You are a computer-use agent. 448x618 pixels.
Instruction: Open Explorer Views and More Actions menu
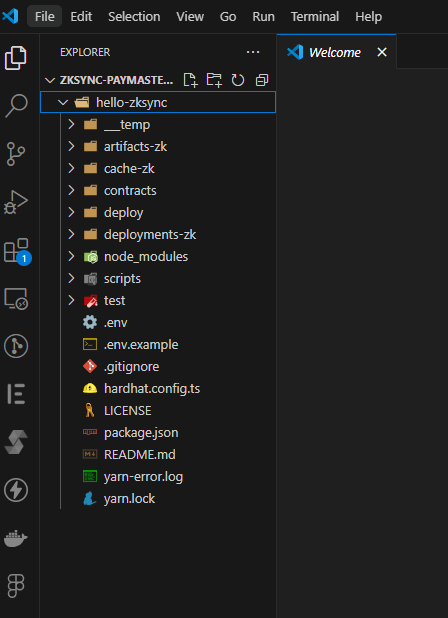[x=253, y=52]
